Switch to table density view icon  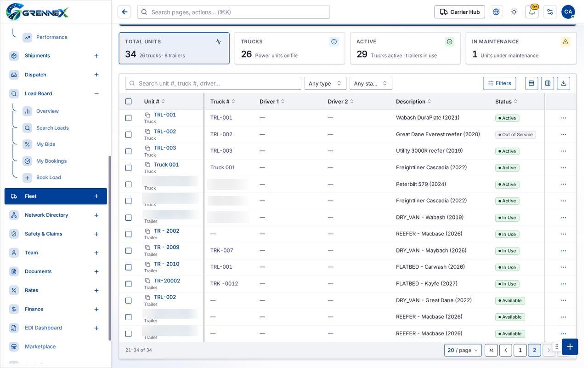[x=531, y=83]
